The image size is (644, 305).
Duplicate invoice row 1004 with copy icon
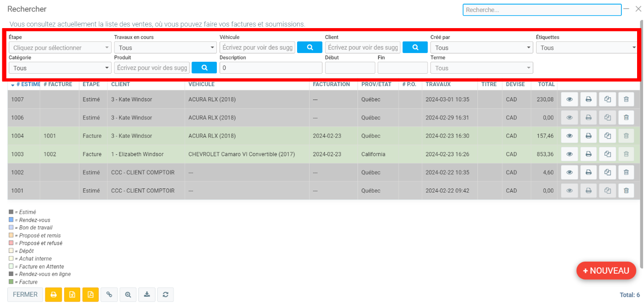click(608, 136)
